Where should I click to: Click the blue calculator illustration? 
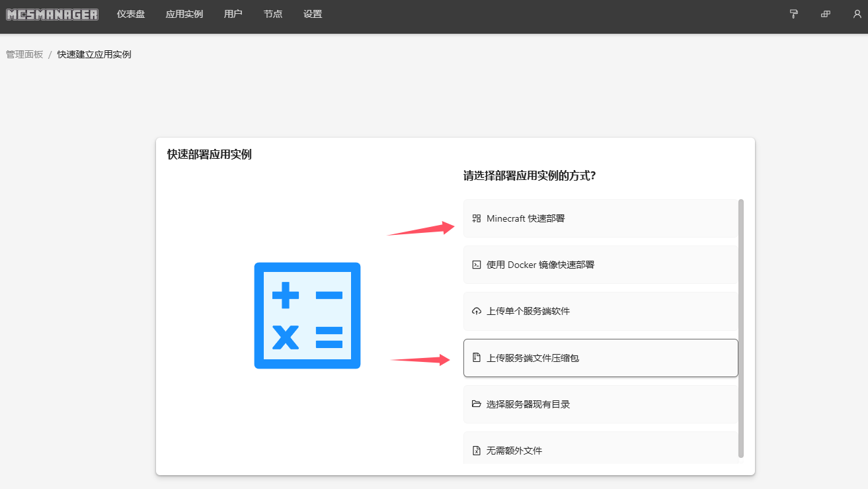point(307,316)
